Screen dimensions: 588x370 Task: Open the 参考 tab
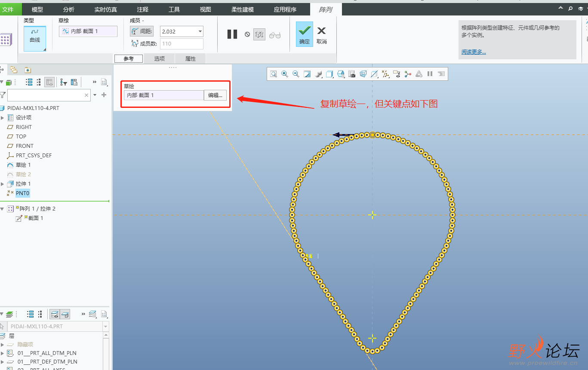pos(129,58)
